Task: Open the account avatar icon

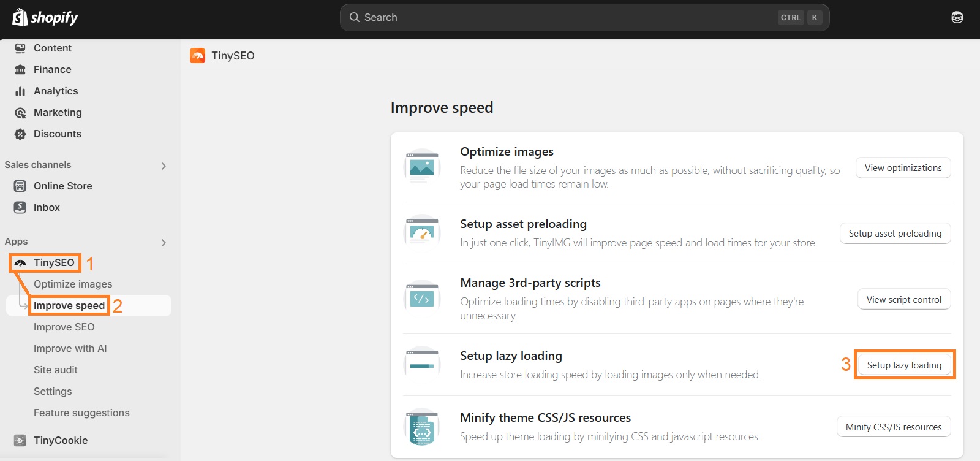Action: 957,17
